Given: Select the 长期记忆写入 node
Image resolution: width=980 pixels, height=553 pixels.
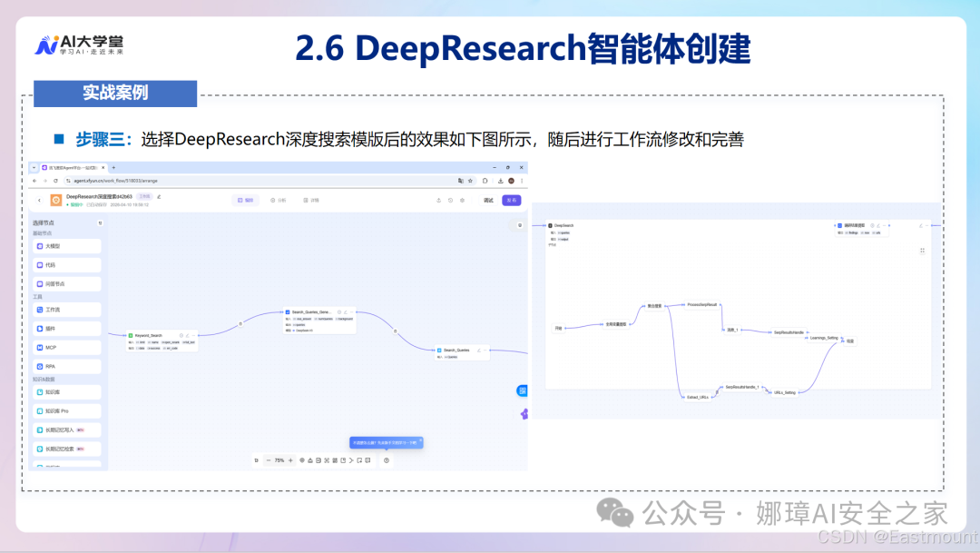Looking at the screenshot, I should pyautogui.click(x=67, y=430).
